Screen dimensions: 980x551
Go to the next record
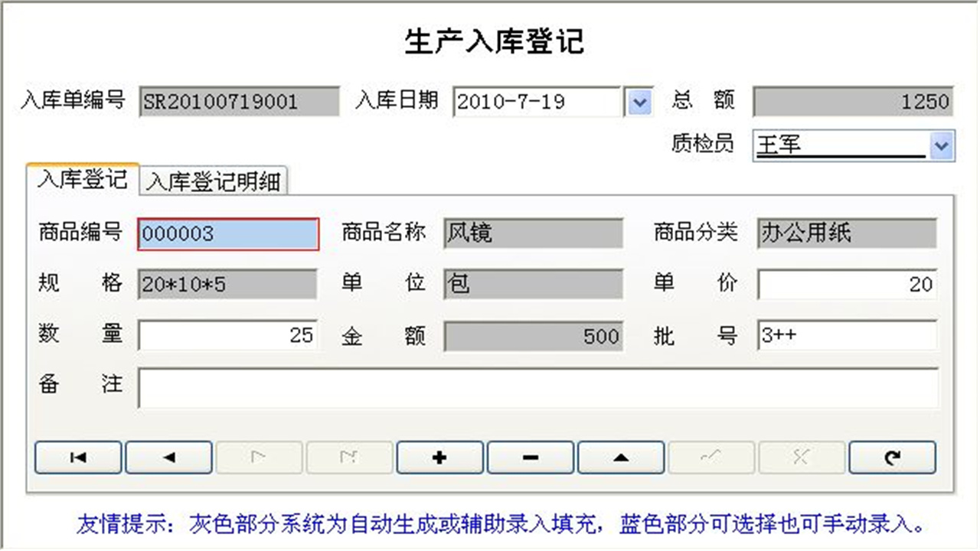(x=259, y=457)
